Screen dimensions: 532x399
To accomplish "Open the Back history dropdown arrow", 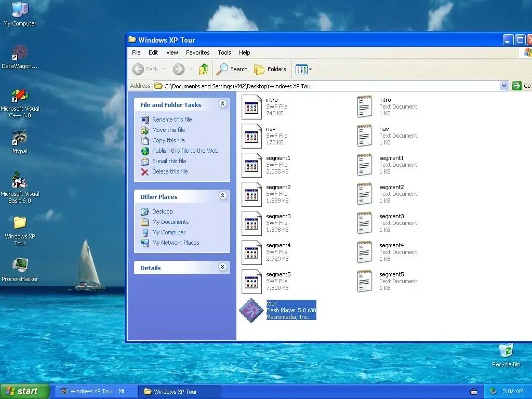I will (164, 69).
